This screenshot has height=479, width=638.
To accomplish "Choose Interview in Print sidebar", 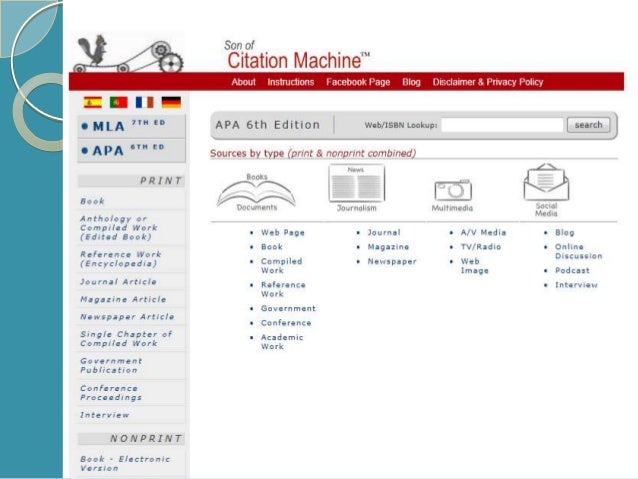I will 105,415.
